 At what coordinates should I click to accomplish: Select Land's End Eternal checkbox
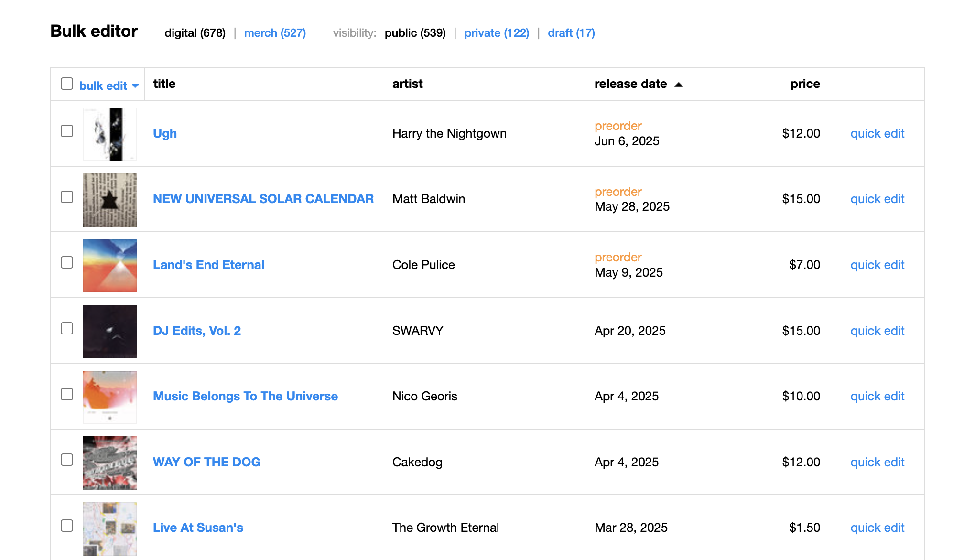point(67,262)
